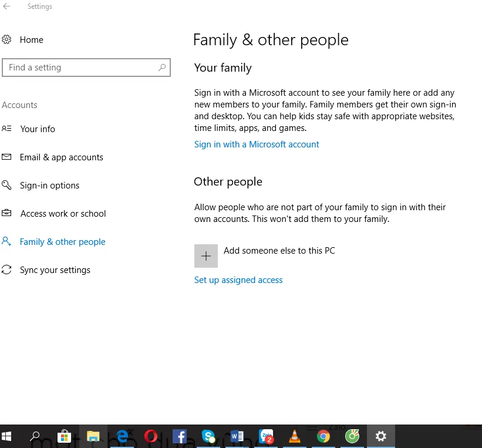Launch Microsoft Edge from taskbar

(122, 436)
